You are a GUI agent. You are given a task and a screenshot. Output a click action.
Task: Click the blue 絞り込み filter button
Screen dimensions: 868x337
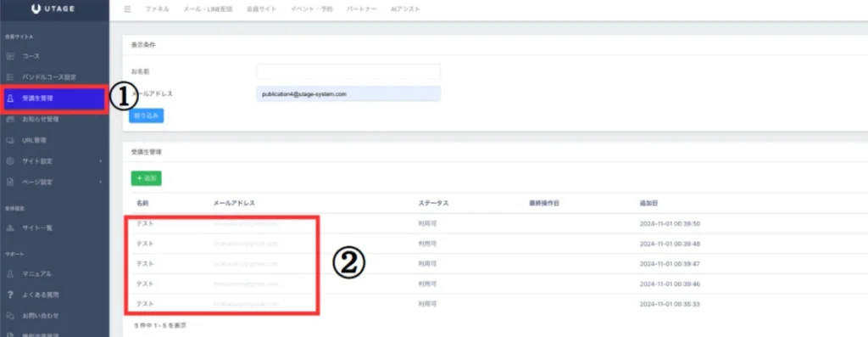(146, 115)
